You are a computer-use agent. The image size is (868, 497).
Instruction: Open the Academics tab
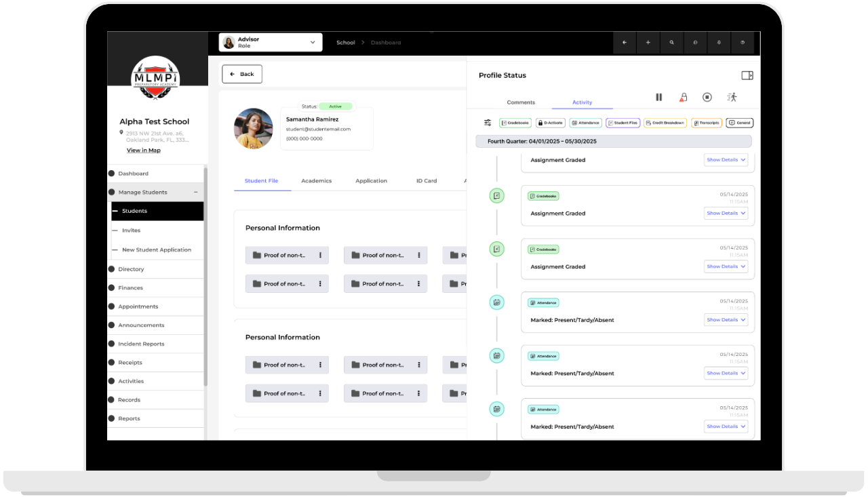coord(316,181)
